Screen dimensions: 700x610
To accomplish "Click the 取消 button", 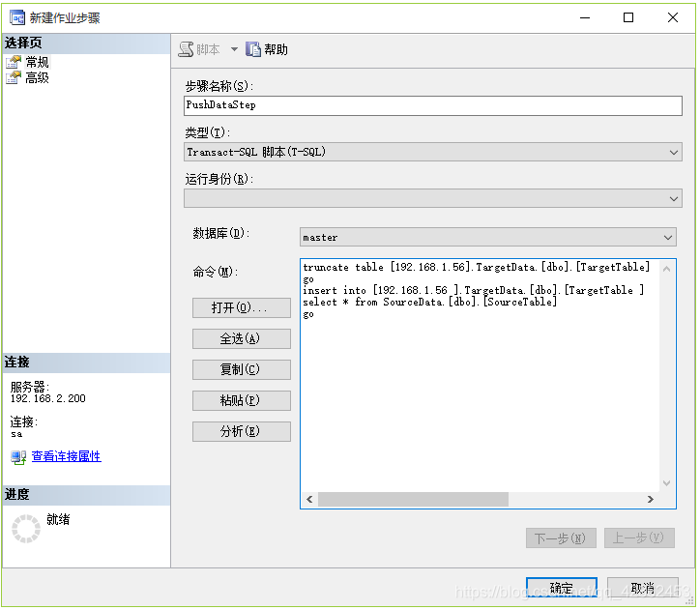I will 643,587.
